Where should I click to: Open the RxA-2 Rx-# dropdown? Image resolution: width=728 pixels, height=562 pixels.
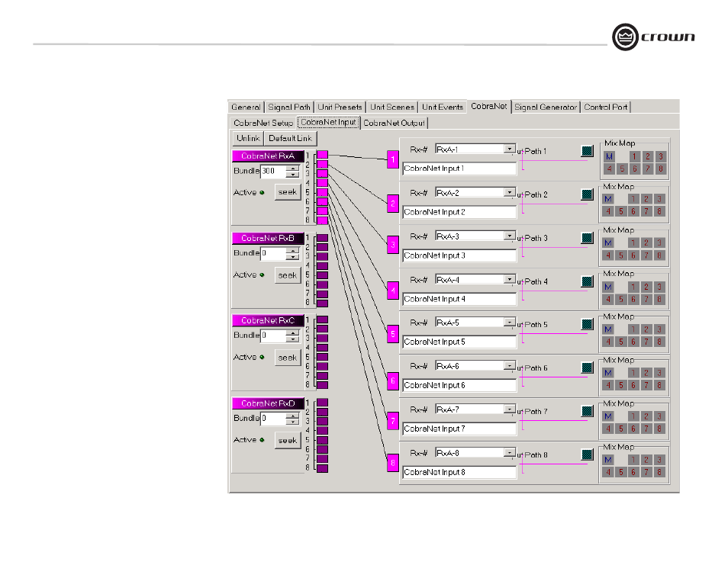click(x=509, y=192)
